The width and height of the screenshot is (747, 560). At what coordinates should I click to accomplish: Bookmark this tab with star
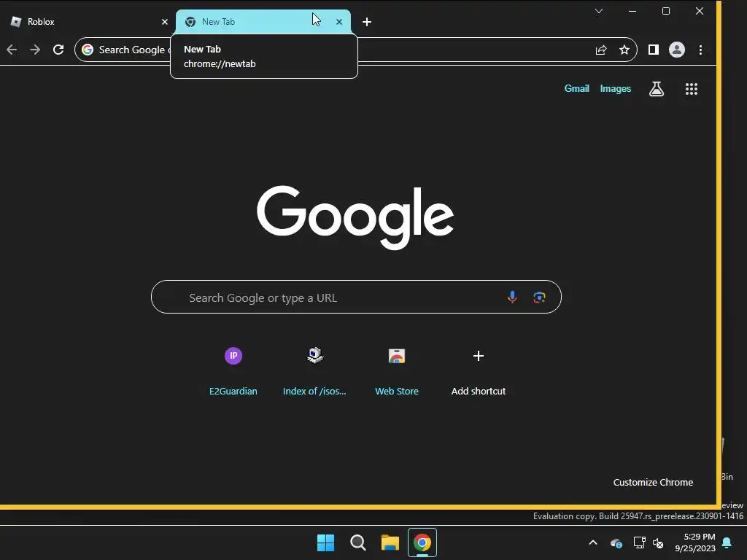(624, 50)
